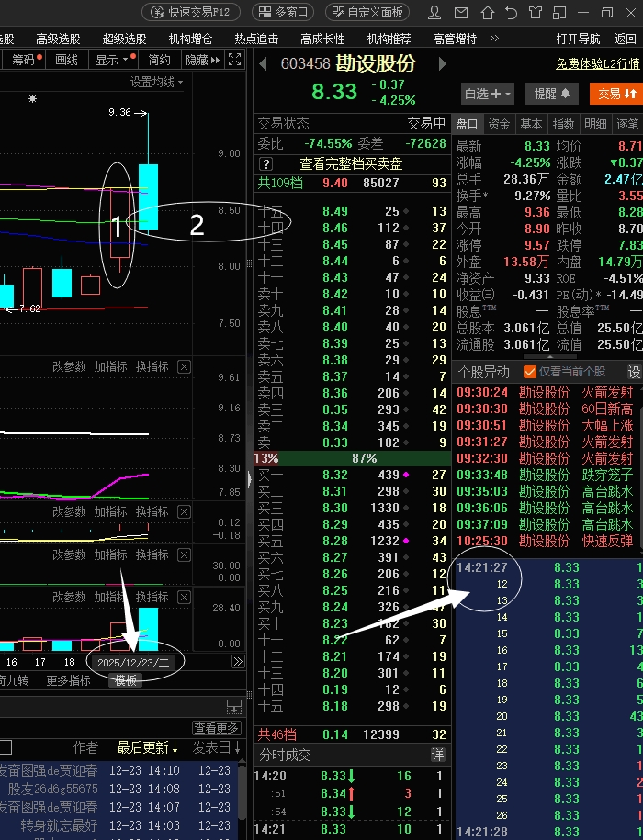Switch to the 明细 tab

coord(595,124)
